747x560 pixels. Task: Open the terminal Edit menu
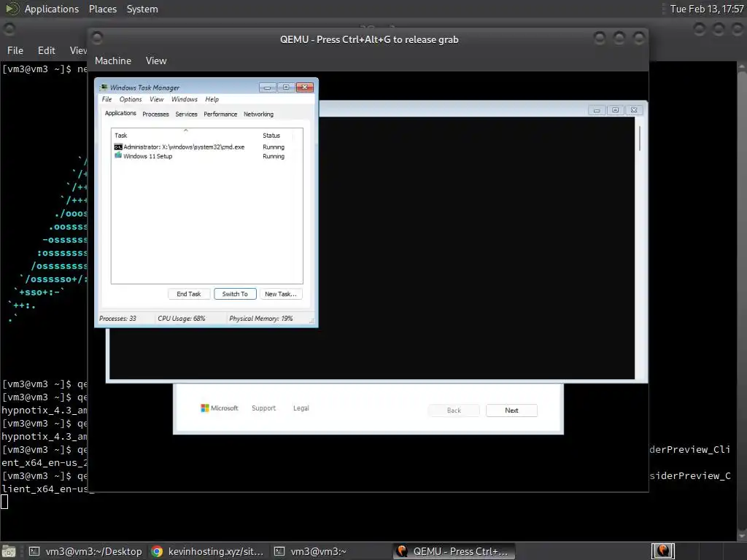(46, 50)
